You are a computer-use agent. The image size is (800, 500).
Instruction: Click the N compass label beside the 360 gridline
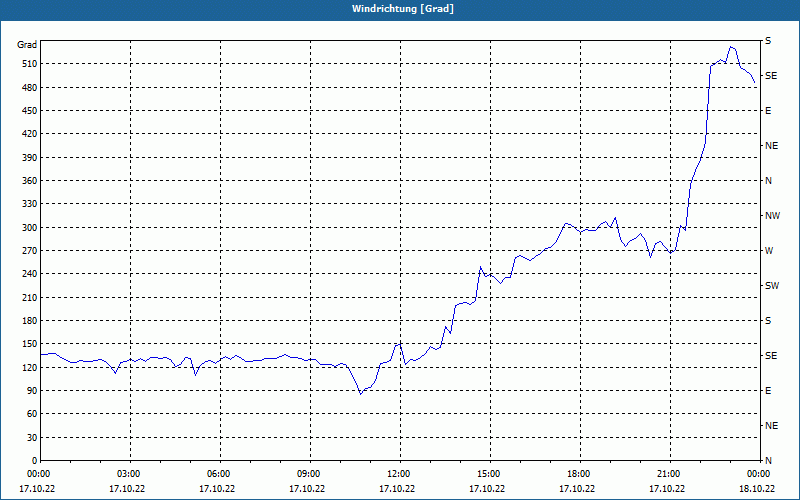[768, 181]
